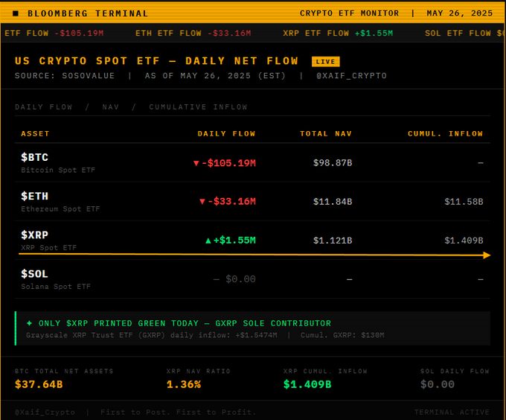This screenshot has width=506, height=420.
Task: Click the Bitcoin Spot ETF description
Action: tap(58, 170)
